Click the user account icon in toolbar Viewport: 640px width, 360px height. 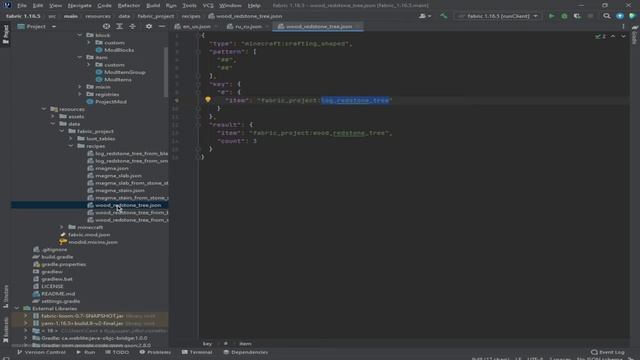424,16
